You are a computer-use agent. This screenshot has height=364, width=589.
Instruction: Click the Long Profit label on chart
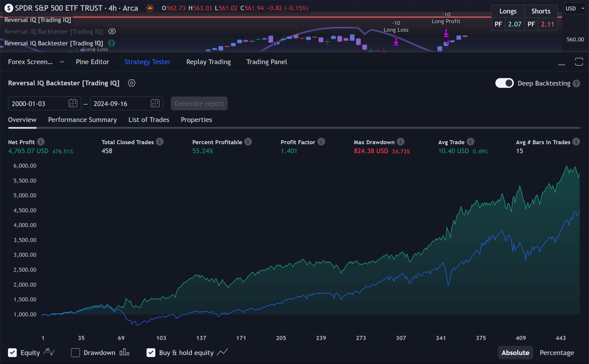[x=446, y=21]
